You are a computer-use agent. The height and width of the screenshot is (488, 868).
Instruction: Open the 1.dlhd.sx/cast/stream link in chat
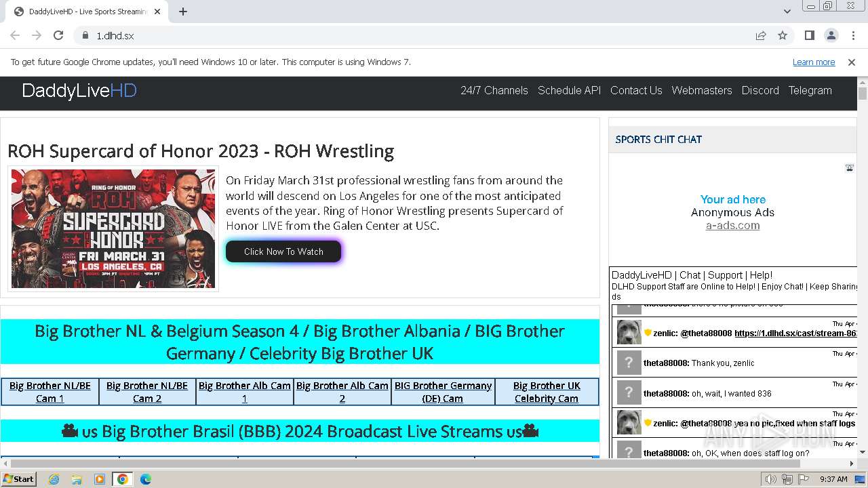click(795, 333)
